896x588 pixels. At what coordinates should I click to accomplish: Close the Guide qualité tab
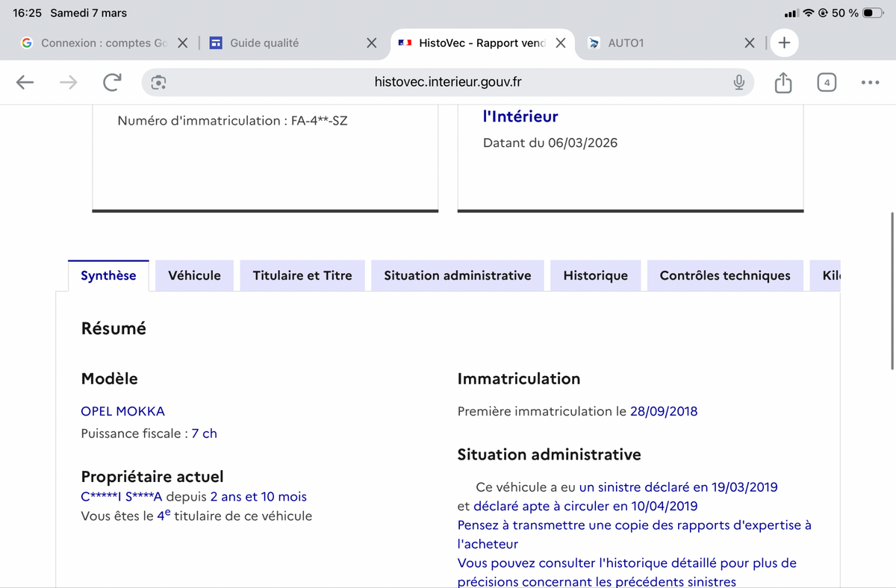(371, 43)
